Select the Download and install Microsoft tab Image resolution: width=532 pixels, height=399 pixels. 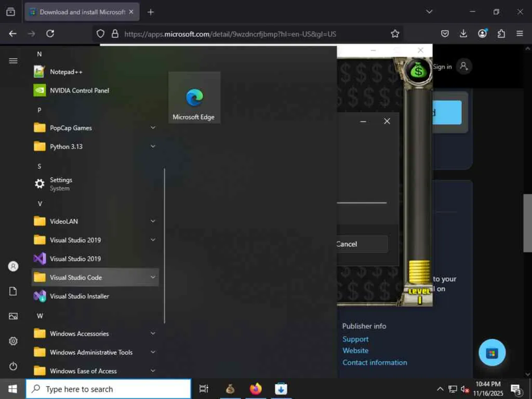pyautogui.click(x=82, y=12)
